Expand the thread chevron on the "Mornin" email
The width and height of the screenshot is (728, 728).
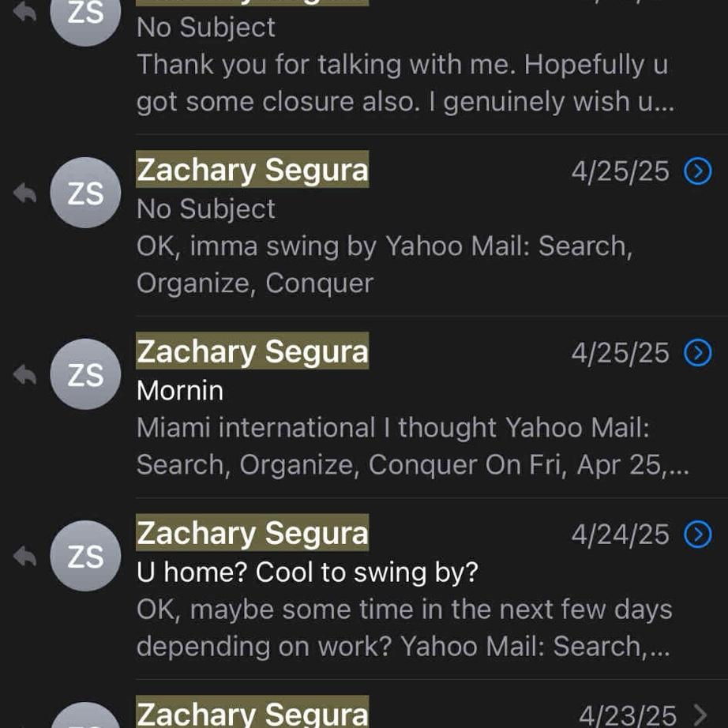[698, 353]
